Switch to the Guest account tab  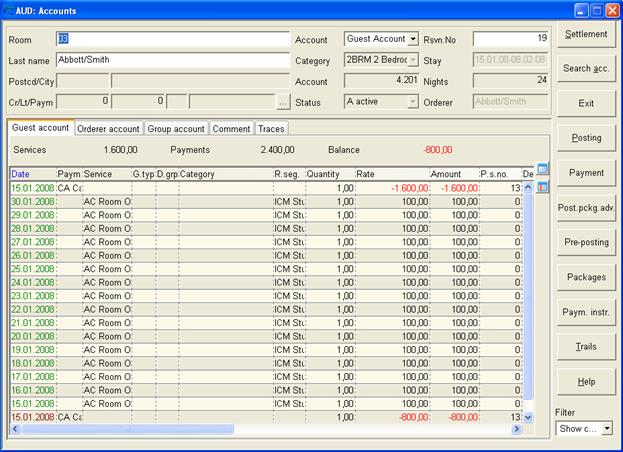41,128
